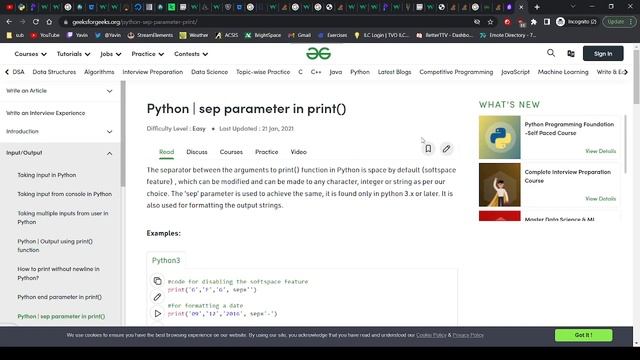
Task: Go to browser home icon
Action: click(x=49, y=22)
